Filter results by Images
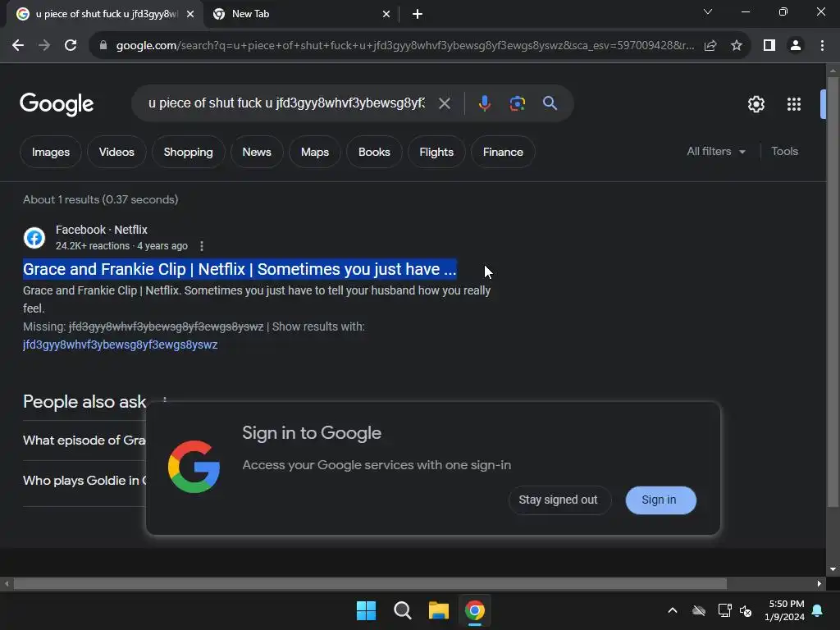This screenshot has width=840, height=630. pyautogui.click(x=51, y=152)
